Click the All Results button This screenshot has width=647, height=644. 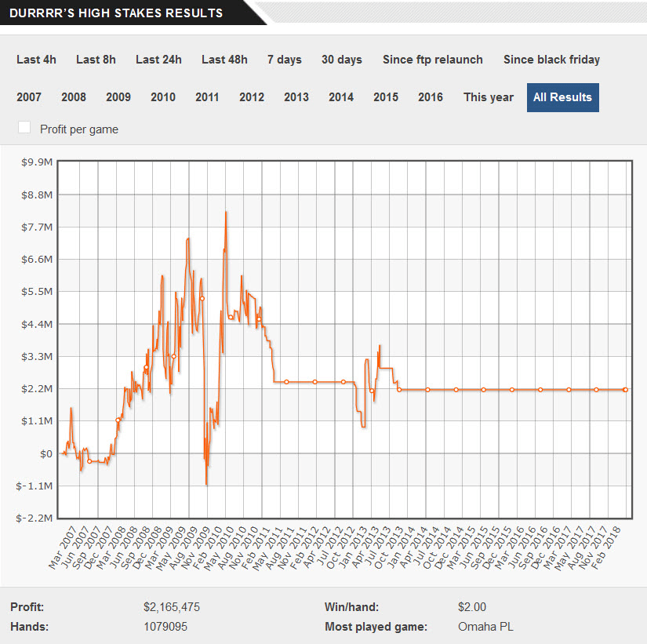coord(563,97)
